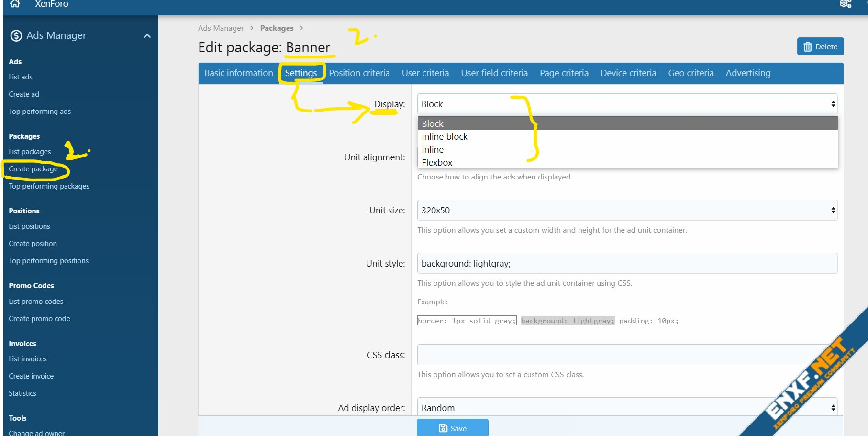
Task: Click Packages in the breadcrumb
Action: point(277,28)
